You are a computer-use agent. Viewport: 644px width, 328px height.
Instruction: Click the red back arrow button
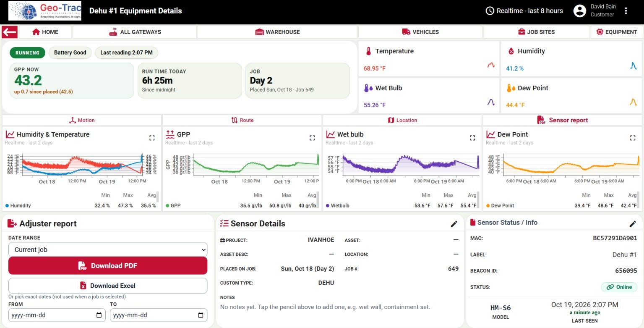click(x=9, y=32)
